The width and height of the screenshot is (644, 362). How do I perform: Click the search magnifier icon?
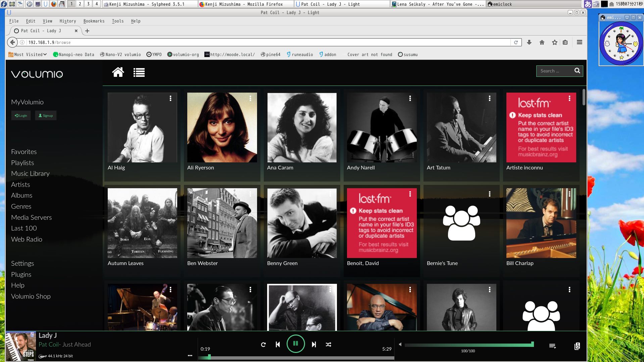point(577,71)
